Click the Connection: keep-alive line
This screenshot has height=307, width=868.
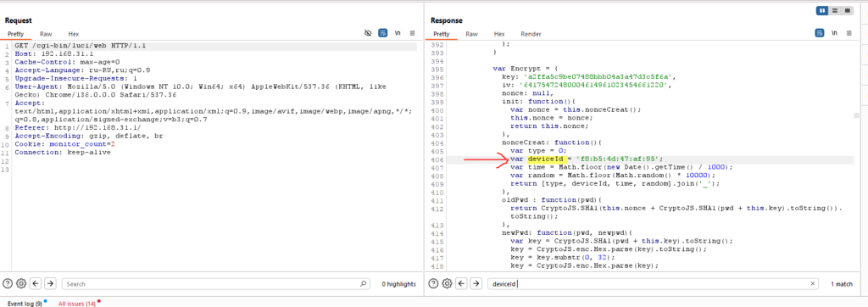pyautogui.click(x=63, y=152)
